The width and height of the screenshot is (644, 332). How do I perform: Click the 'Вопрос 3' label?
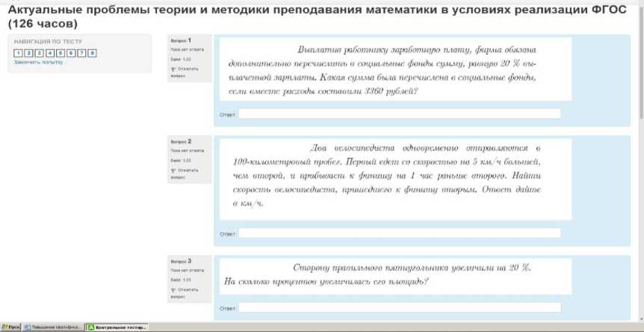point(181,261)
